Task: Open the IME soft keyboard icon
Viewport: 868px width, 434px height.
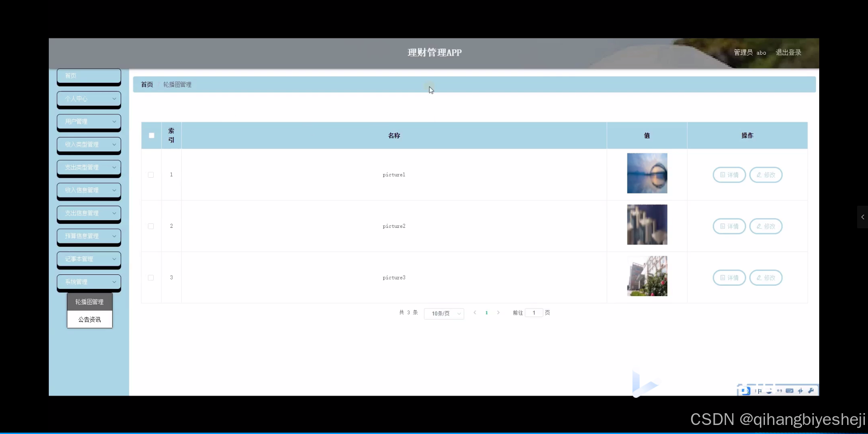Action: [x=789, y=391]
